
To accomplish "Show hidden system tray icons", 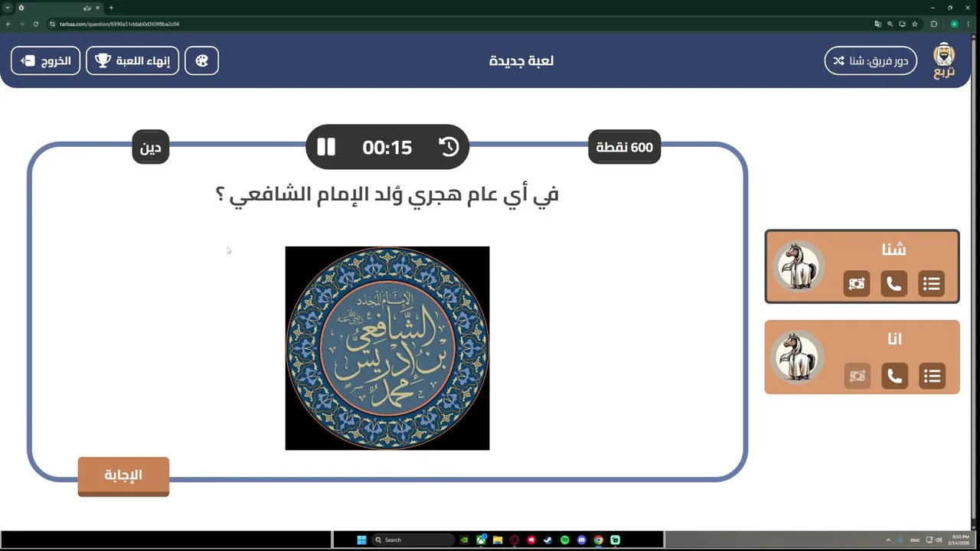I will [888, 540].
